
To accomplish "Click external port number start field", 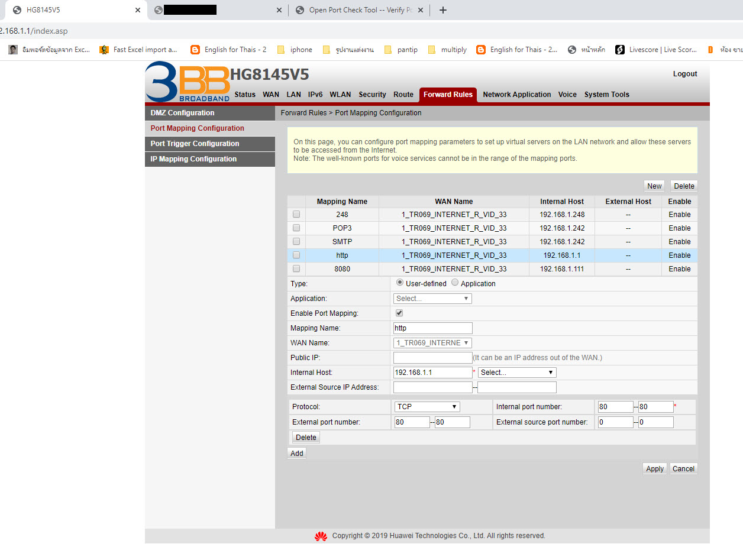I will 412,422.
